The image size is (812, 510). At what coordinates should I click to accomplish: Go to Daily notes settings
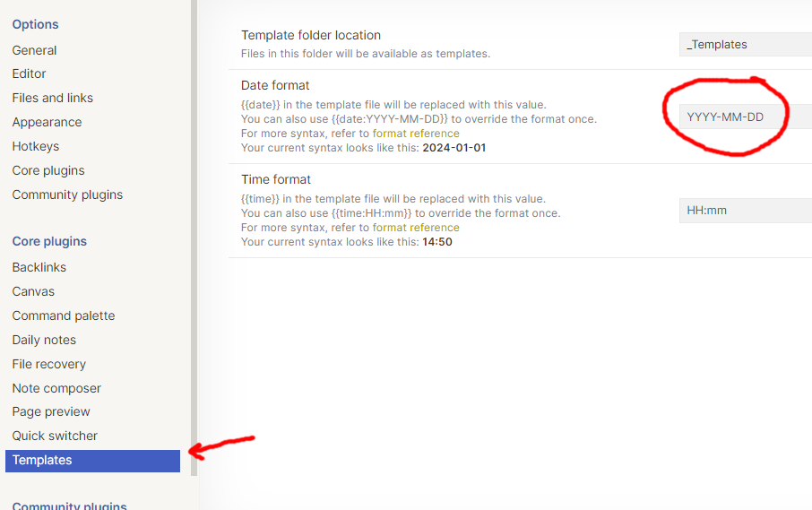[44, 340]
